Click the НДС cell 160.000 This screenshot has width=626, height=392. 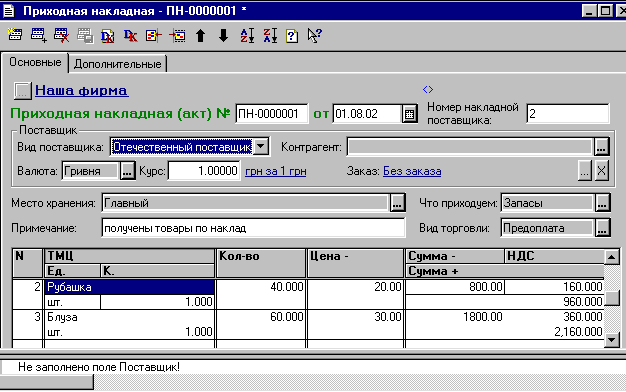click(x=554, y=287)
